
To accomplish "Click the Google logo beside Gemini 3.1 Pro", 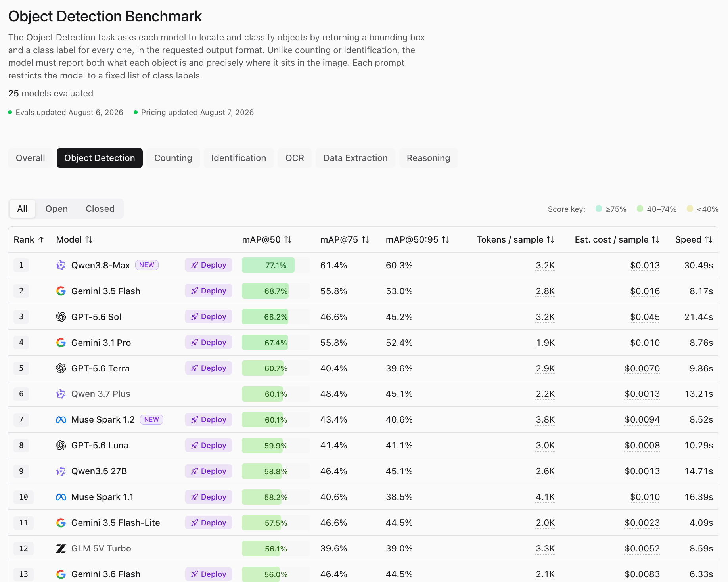I will click(x=61, y=343).
